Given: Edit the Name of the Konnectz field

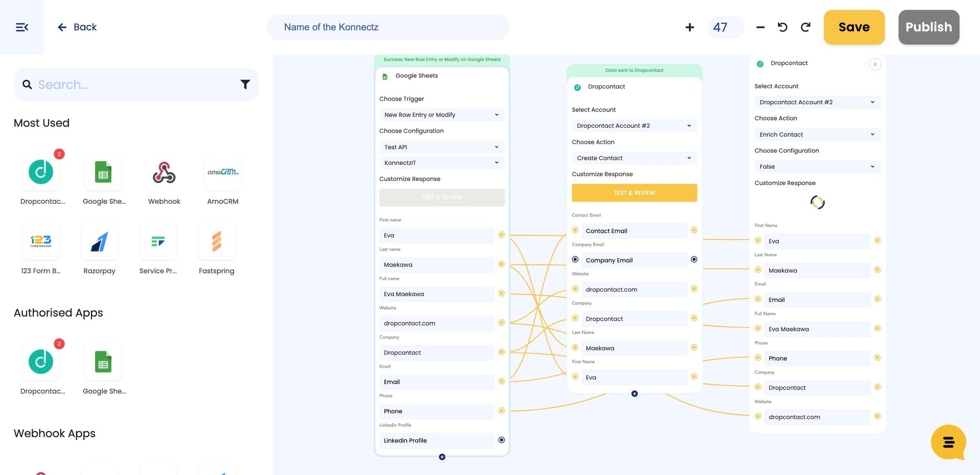Looking at the screenshot, I should (388, 27).
